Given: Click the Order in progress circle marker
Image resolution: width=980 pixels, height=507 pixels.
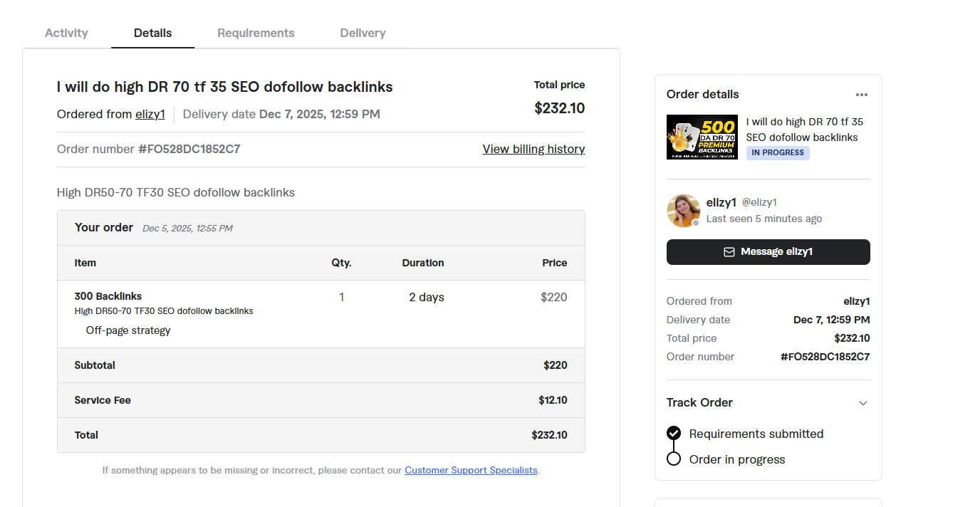Looking at the screenshot, I should (x=674, y=459).
